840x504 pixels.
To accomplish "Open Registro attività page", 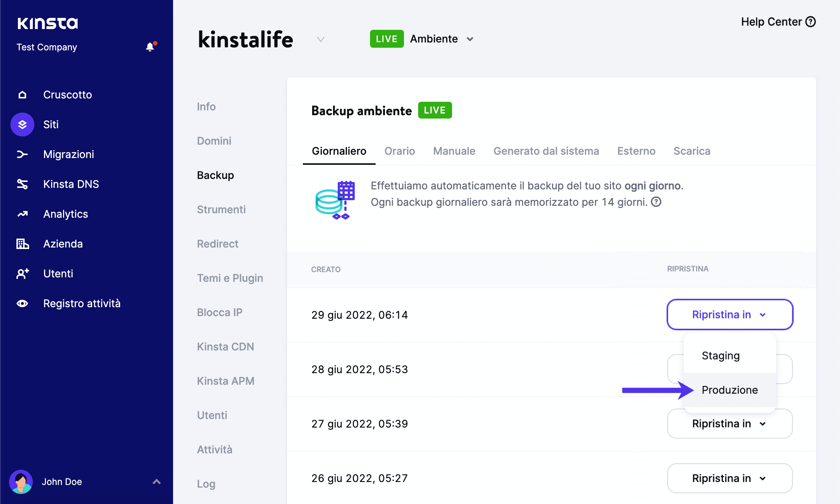I will [82, 303].
